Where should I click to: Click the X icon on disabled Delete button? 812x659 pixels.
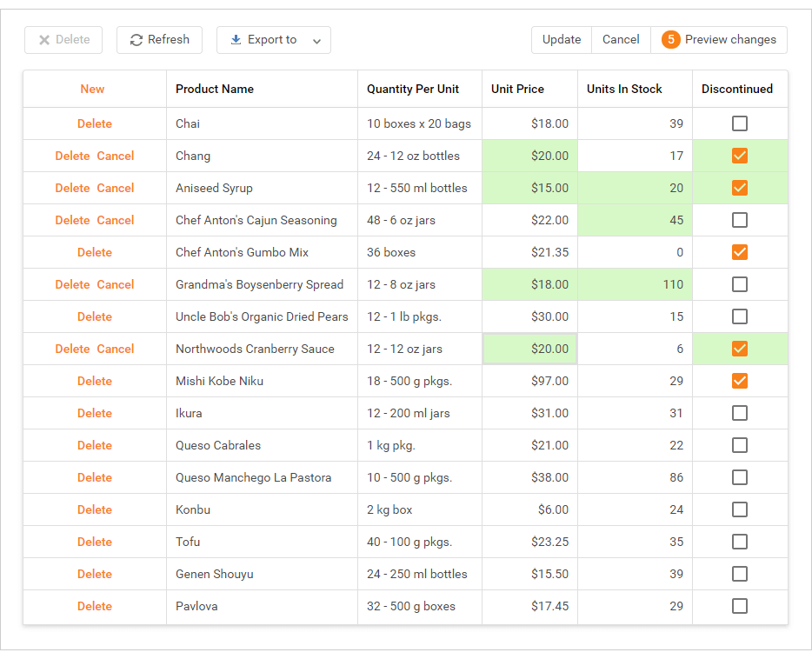[44, 40]
